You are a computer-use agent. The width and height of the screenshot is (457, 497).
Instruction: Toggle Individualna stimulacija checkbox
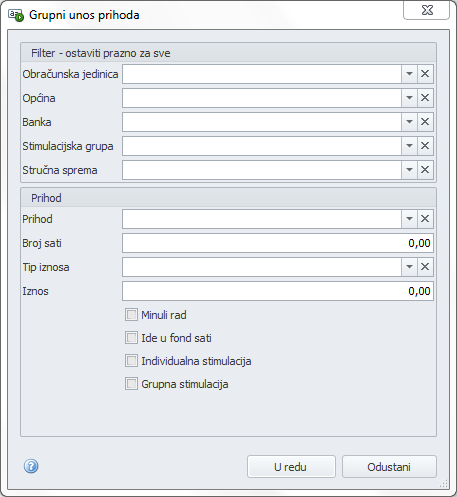tap(131, 361)
